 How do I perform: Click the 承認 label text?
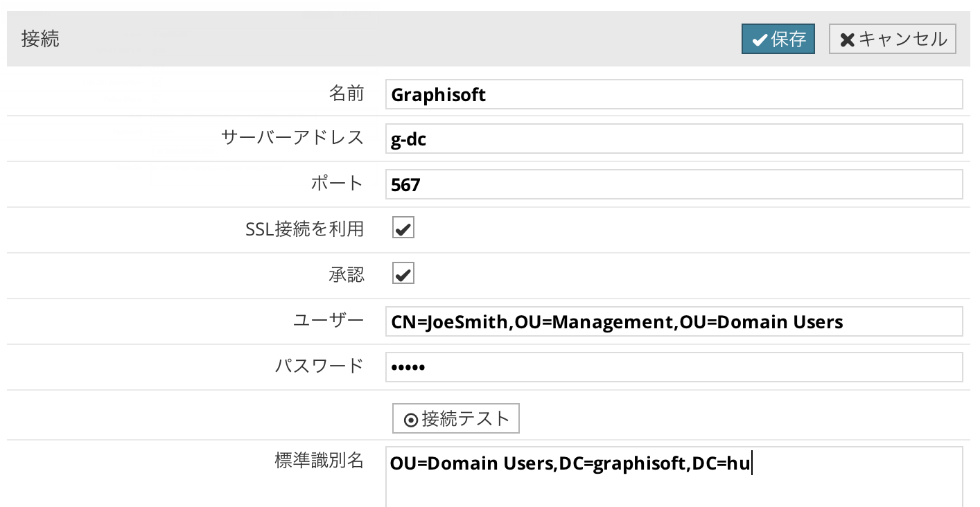click(346, 274)
